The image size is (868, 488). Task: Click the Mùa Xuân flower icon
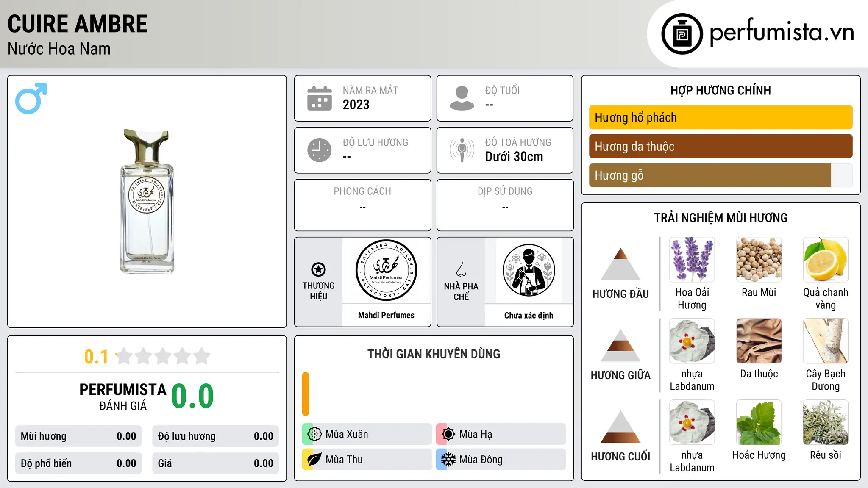click(314, 434)
